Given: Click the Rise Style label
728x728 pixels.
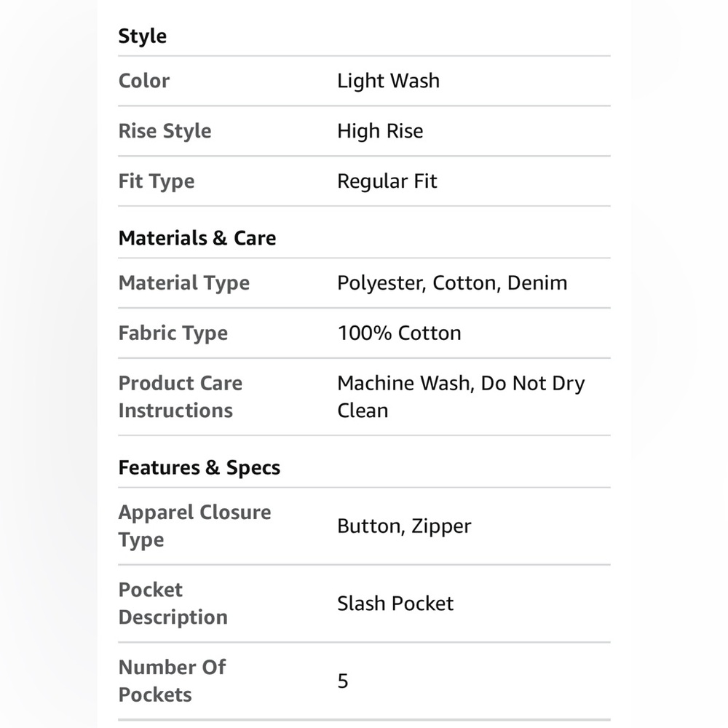Looking at the screenshot, I should point(165,131).
